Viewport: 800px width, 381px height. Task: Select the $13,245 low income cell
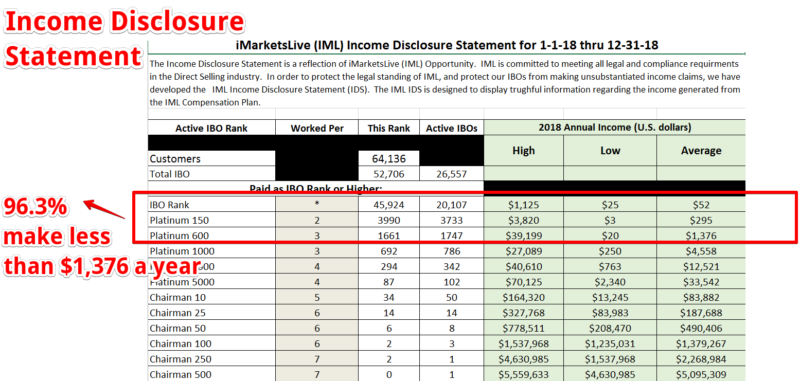610,297
